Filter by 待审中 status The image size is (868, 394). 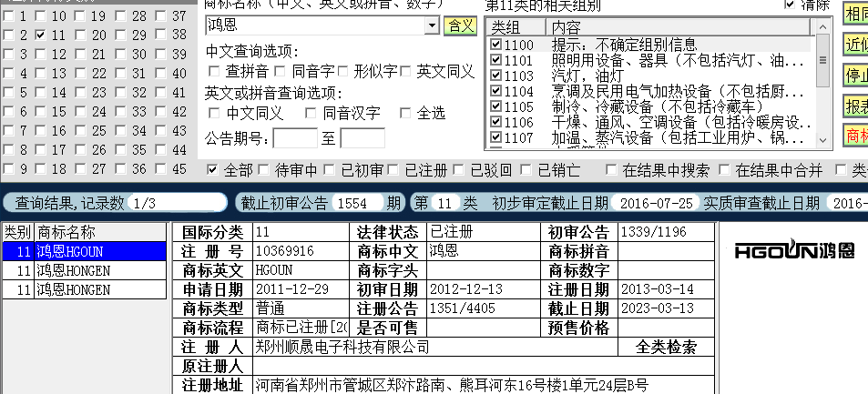263,170
